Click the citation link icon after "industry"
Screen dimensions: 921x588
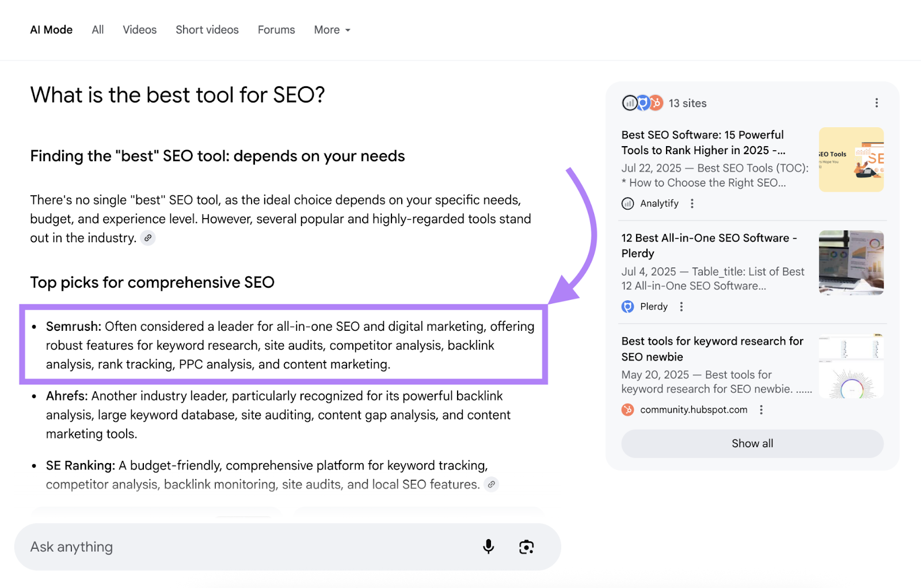148,238
